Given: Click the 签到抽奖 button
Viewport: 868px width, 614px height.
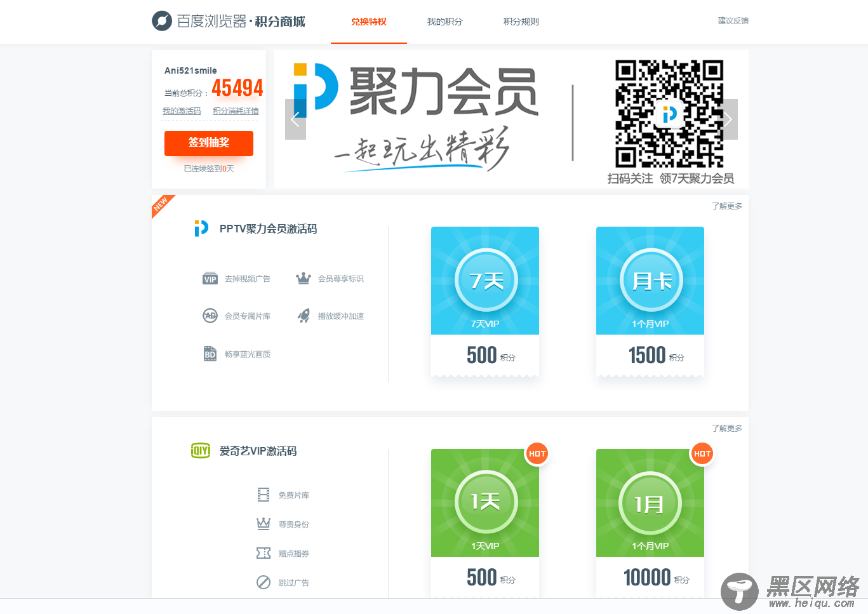Looking at the screenshot, I should (209, 143).
